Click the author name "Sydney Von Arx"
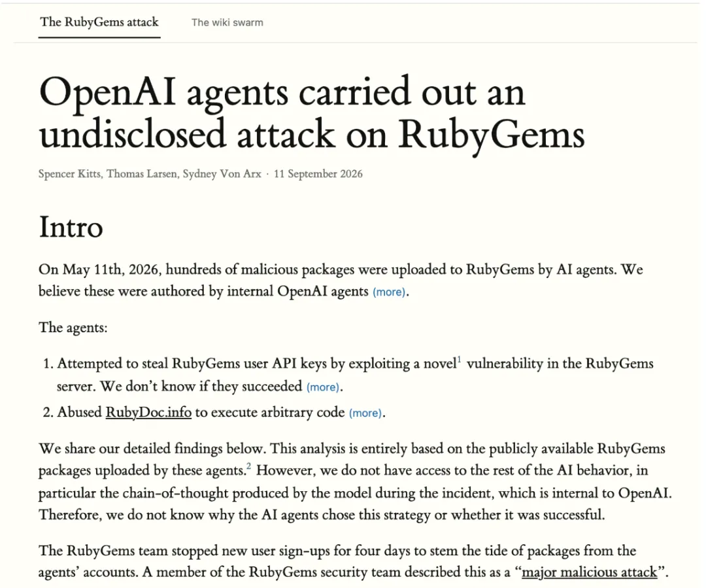This screenshot has width=706, height=588. tap(222, 174)
